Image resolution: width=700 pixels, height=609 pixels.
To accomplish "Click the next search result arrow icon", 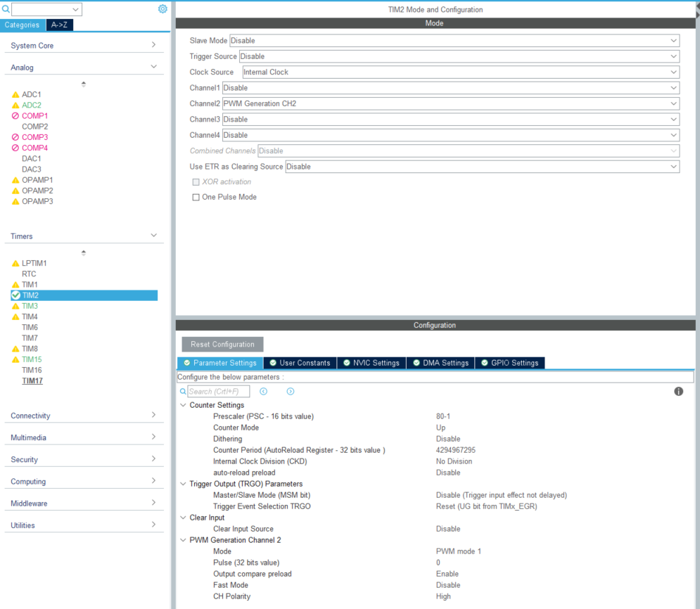I will click(290, 391).
